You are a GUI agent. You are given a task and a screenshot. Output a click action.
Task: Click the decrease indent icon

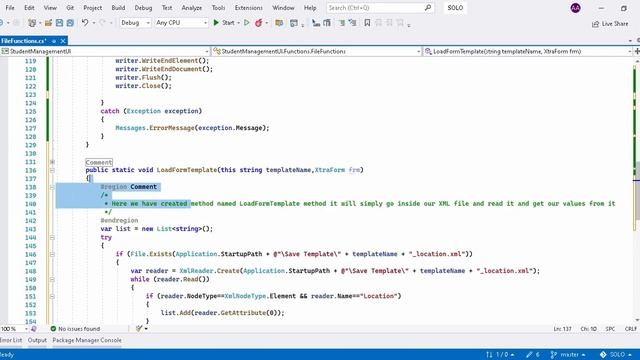pyautogui.click(x=316, y=23)
